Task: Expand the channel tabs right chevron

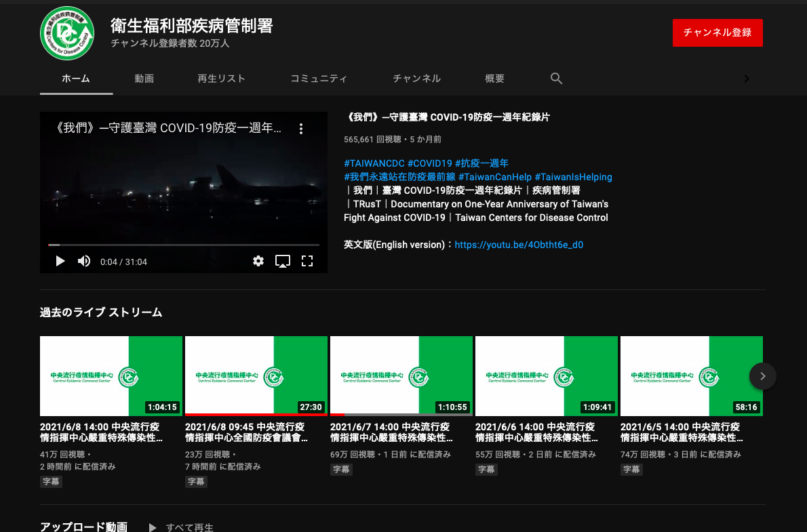Action: pyautogui.click(x=747, y=79)
